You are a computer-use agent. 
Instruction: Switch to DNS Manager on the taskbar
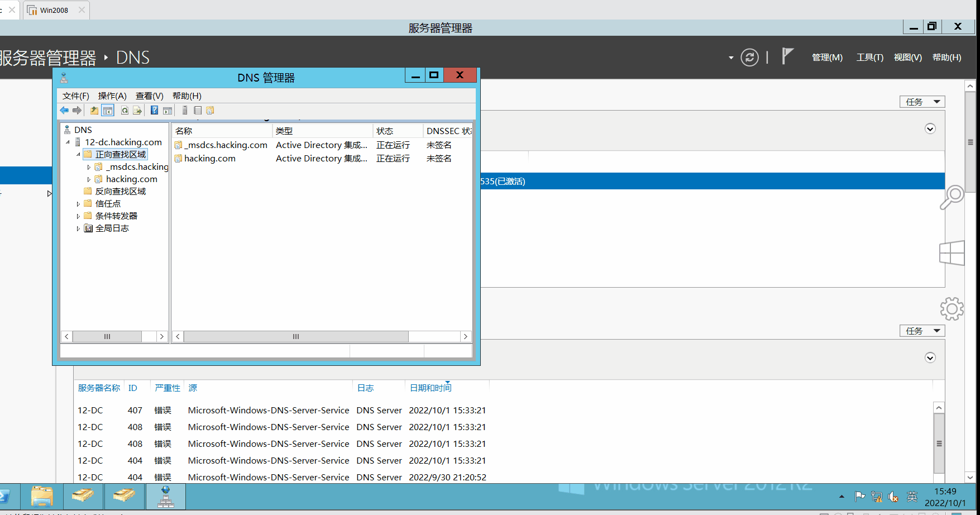coord(165,497)
